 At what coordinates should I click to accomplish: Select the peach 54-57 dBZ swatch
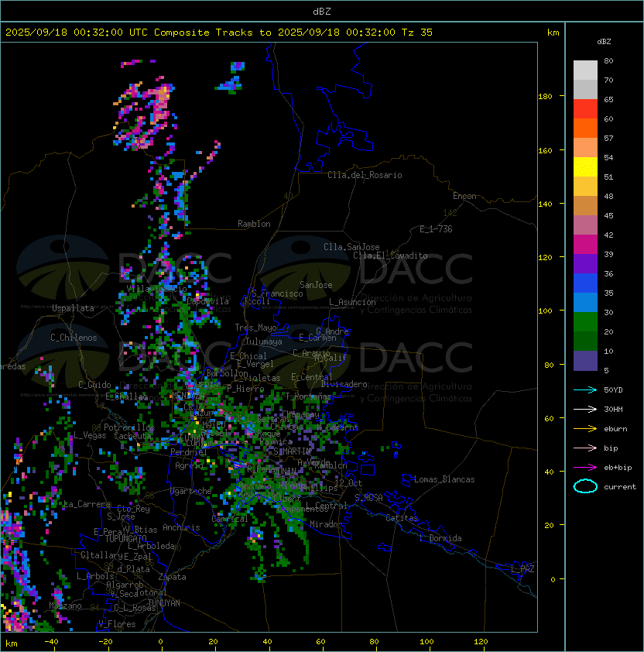click(585, 148)
